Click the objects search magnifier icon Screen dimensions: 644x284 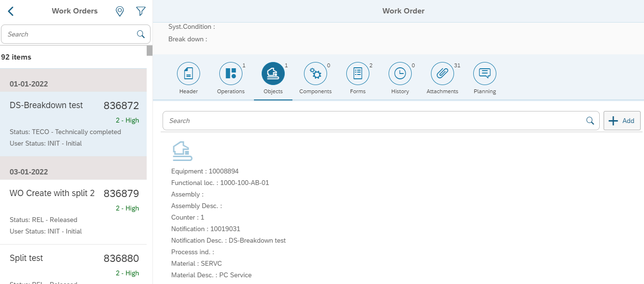coord(590,121)
